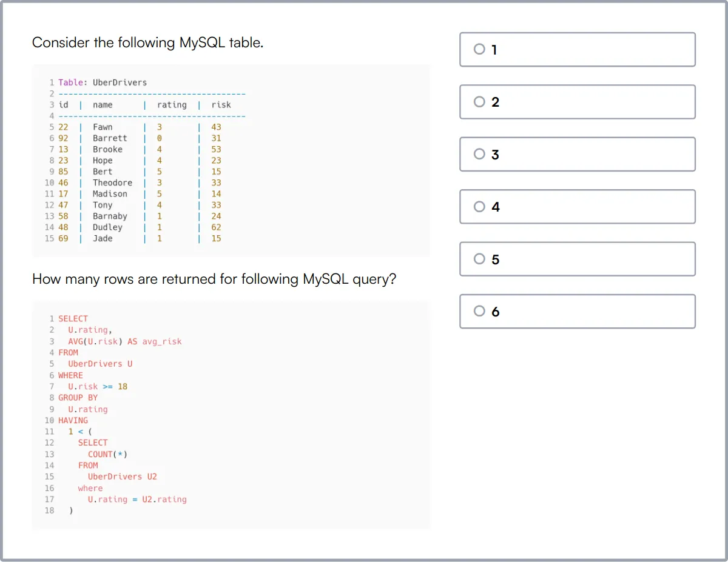Image resolution: width=728 pixels, height=562 pixels.
Task: Choose answer 3 radio button
Action: (479, 154)
